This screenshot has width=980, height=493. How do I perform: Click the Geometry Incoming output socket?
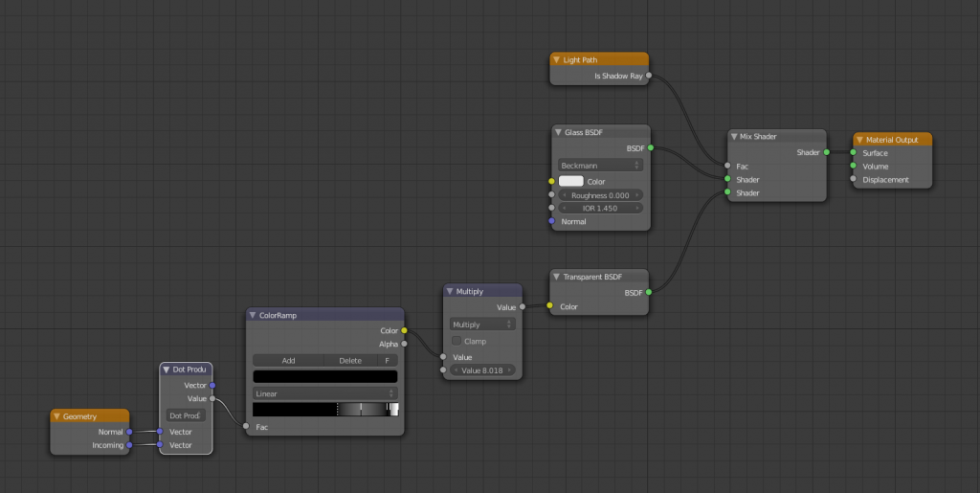tap(129, 445)
